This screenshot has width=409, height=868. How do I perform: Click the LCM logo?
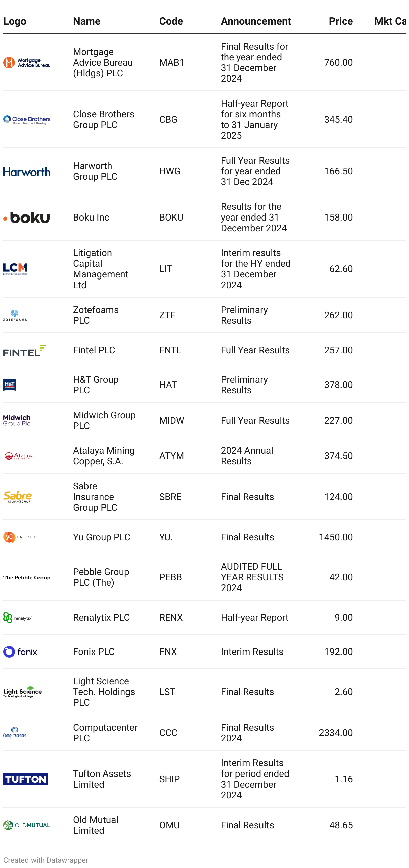click(15, 269)
